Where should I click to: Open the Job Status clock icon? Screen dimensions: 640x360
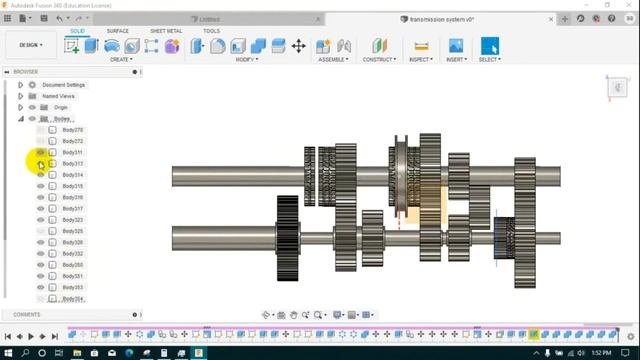[x=580, y=18]
